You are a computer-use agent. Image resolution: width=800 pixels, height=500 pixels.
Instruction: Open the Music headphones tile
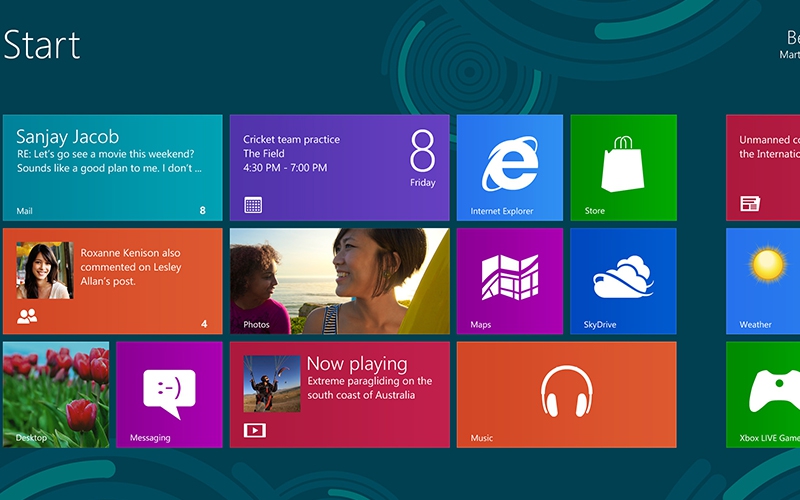point(566,394)
